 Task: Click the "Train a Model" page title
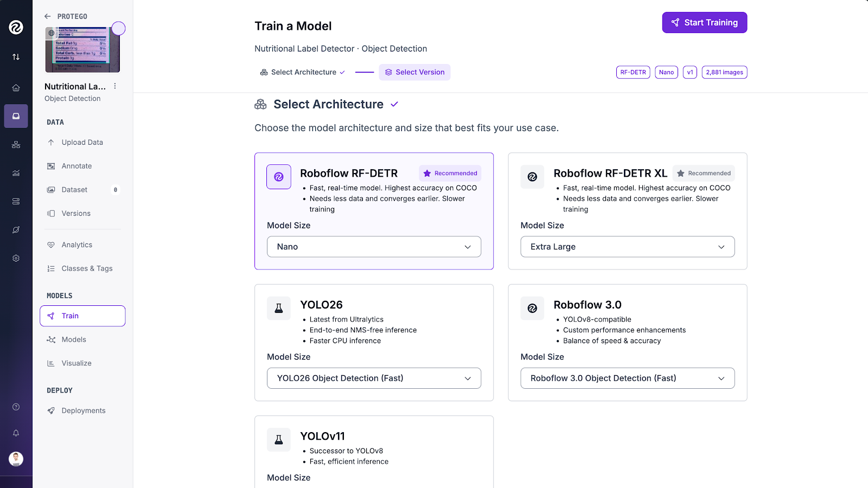pyautogui.click(x=293, y=26)
